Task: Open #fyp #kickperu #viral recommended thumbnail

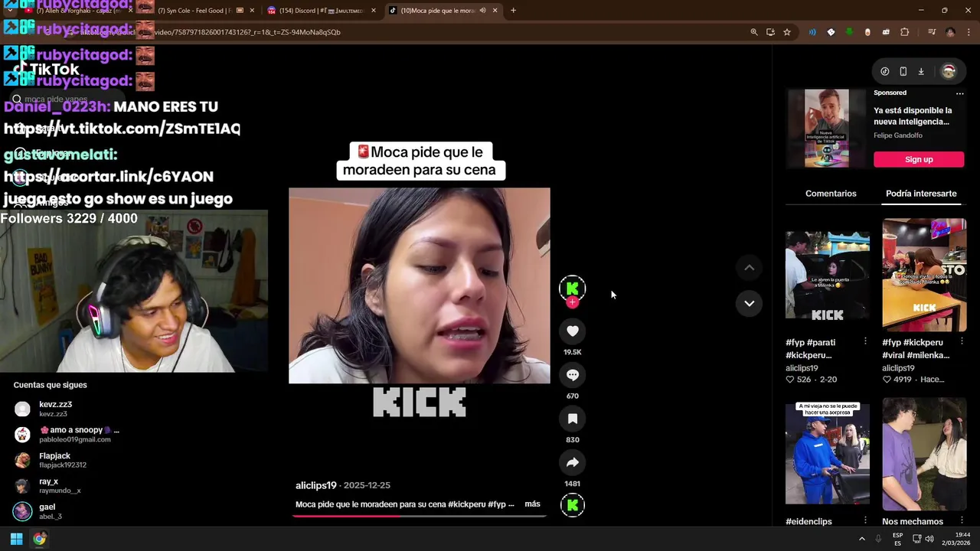Action: (924, 275)
